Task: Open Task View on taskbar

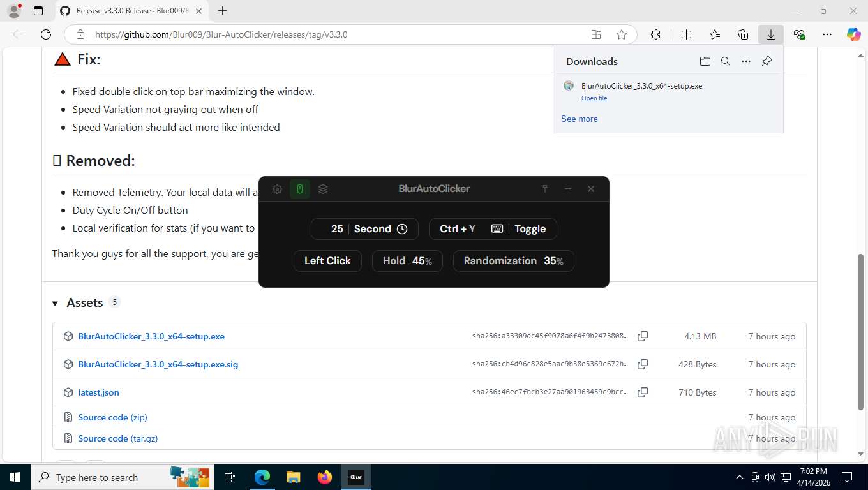Action: tap(230, 477)
